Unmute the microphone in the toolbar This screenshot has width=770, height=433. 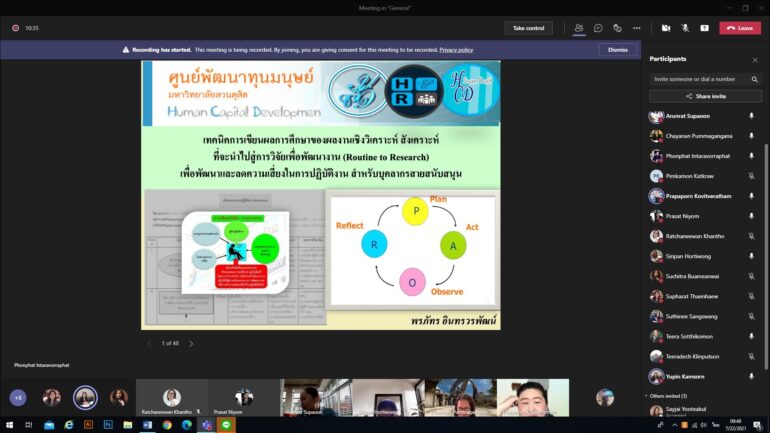(685, 28)
